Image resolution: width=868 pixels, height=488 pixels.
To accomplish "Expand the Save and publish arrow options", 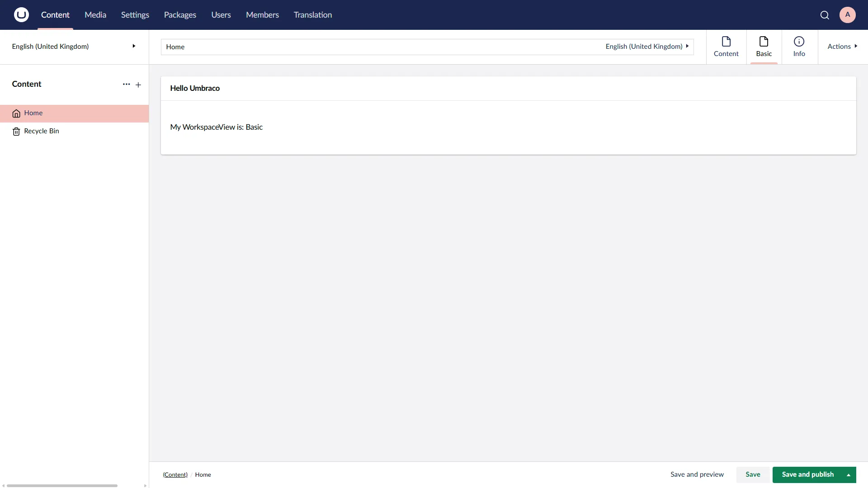I will click(x=849, y=475).
